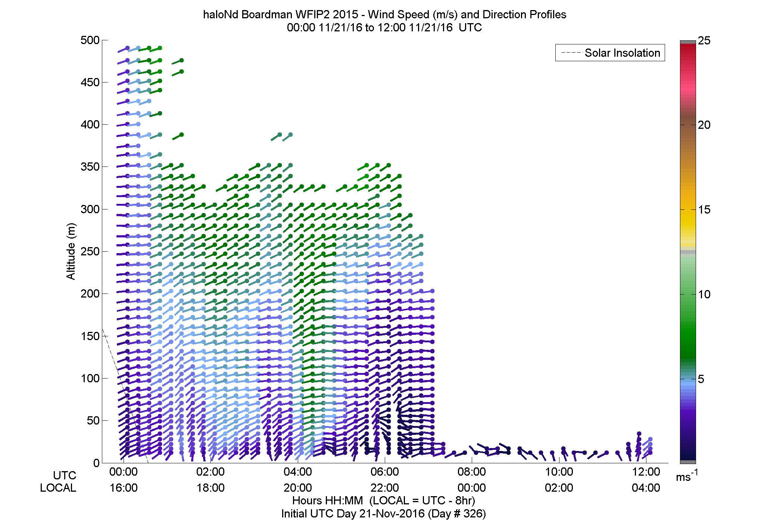Click the UTC 00:00 time tick label
The height and width of the screenshot is (532, 783).
[x=124, y=472]
